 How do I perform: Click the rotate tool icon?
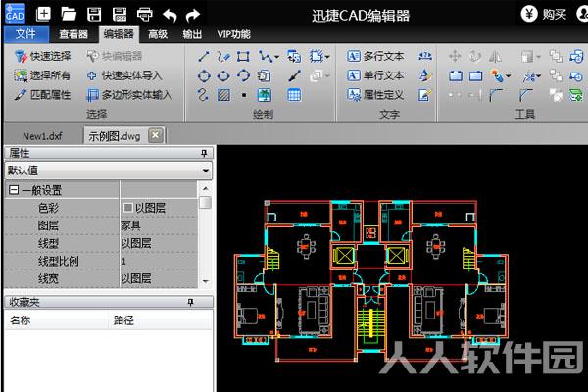click(x=475, y=56)
